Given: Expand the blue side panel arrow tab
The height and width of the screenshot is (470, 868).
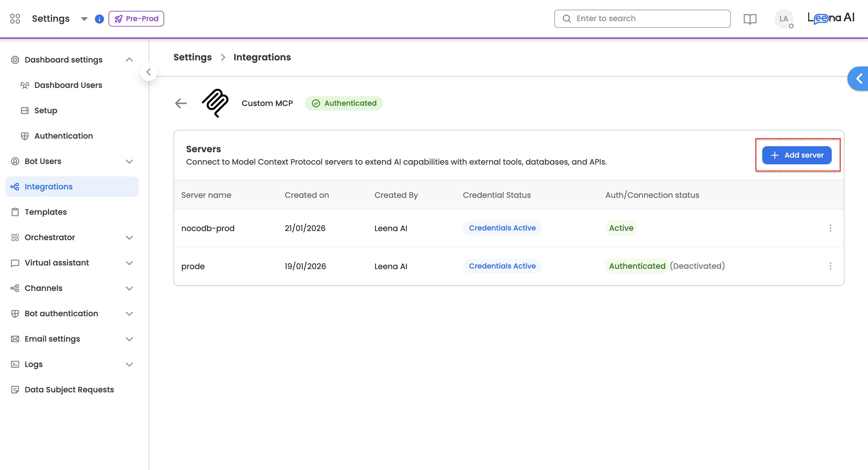Looking at the screenshot, I should pos(859,79).
